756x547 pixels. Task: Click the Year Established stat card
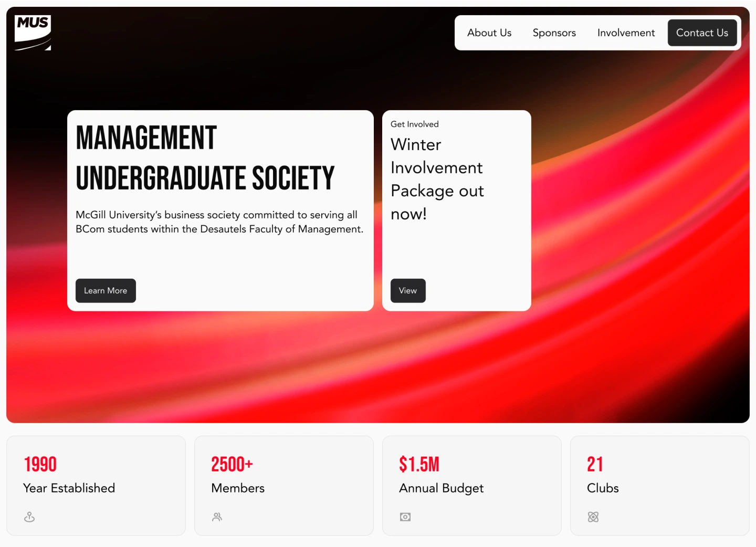pos(96,486)
